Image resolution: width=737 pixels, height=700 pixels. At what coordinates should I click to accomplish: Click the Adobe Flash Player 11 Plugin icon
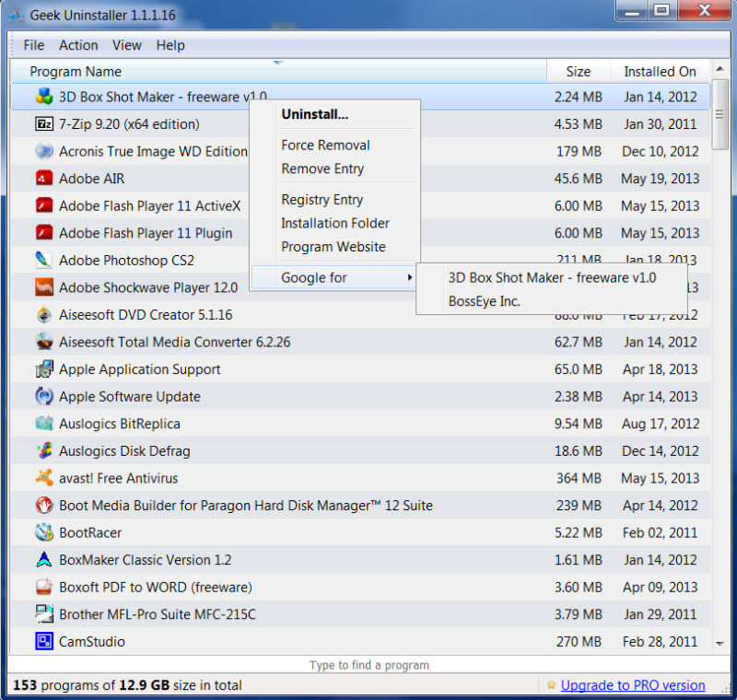point(44,233)
